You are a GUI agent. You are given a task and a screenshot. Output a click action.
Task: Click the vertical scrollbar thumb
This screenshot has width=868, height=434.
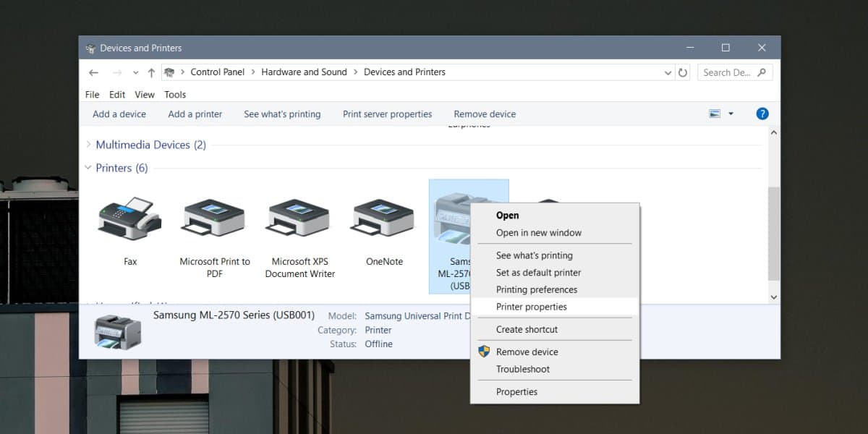click(773, 234)
